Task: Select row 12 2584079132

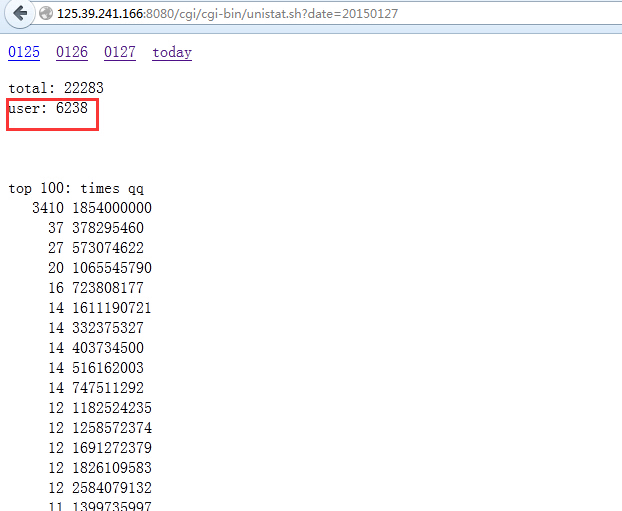Action: 100,488
